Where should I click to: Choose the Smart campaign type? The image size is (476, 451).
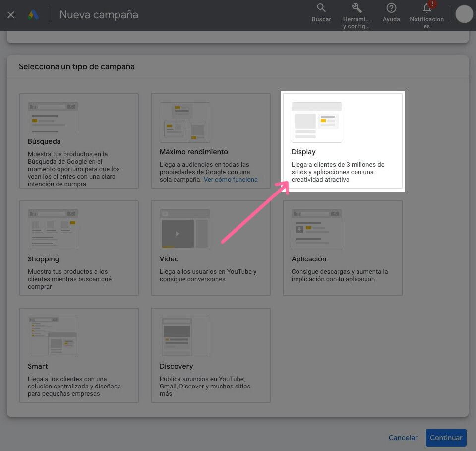(x=78, y=355)
